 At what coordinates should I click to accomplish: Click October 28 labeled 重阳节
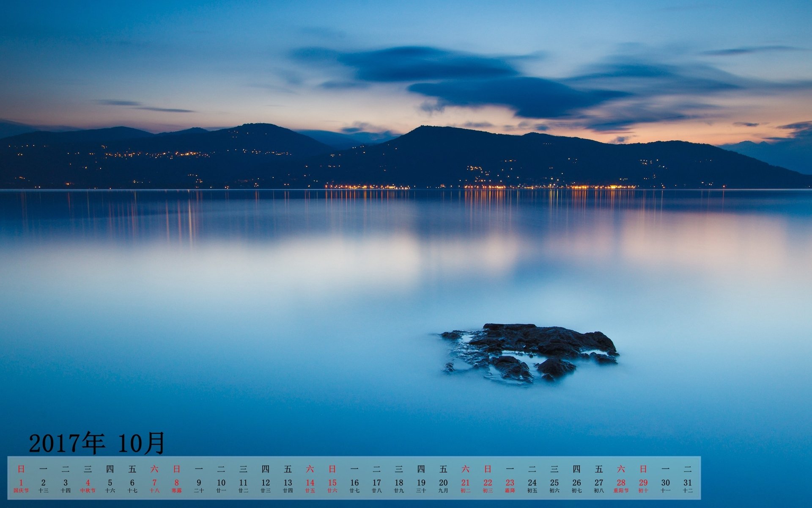pos(621,483)
